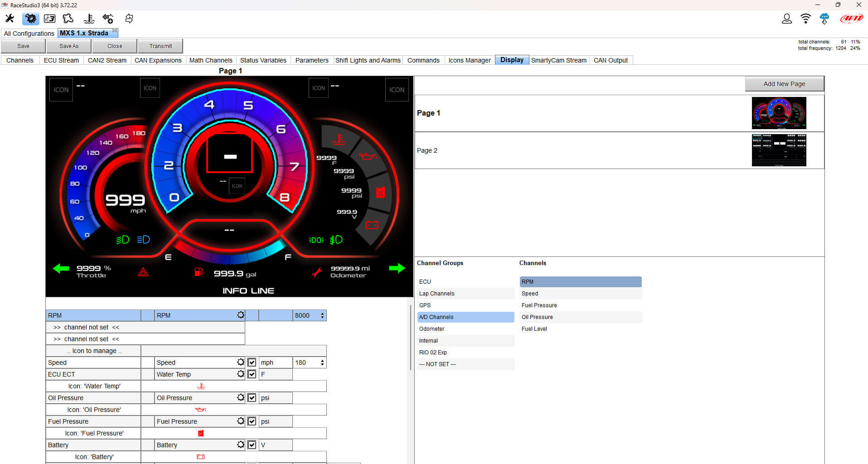Screen dimensions: 868x464
Task: Open gear settings for Water Temp row
Action: point(240,374)
